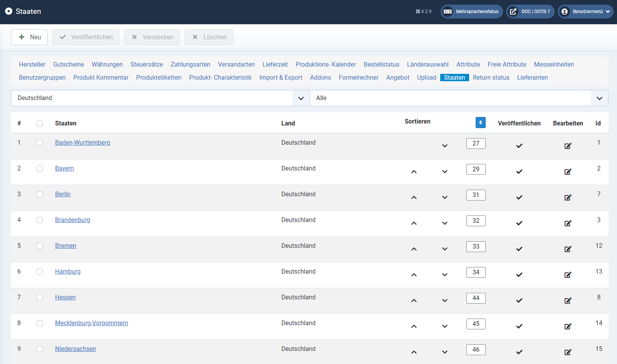
Task: Click edit icon for Brandenburg
Action: coord(568,223)
